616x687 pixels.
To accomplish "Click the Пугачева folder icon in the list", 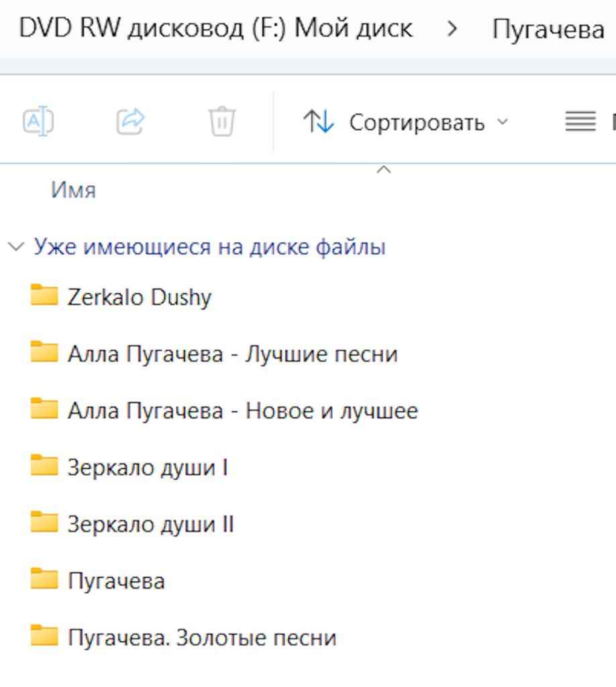I will [x=44, y=578].
